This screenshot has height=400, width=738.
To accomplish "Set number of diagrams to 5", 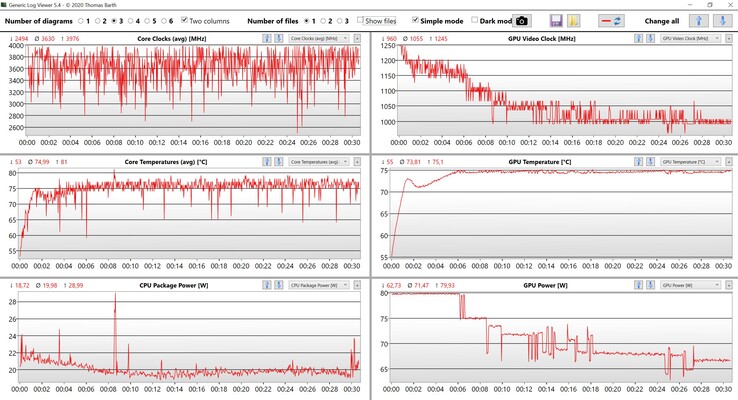I will click(147, 21).
